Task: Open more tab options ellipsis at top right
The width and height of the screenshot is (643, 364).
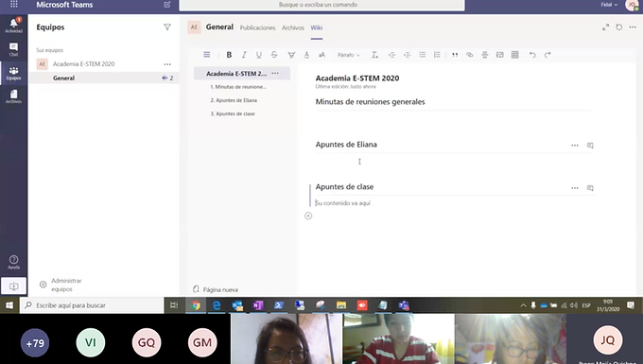Action: tap(633, 27)
